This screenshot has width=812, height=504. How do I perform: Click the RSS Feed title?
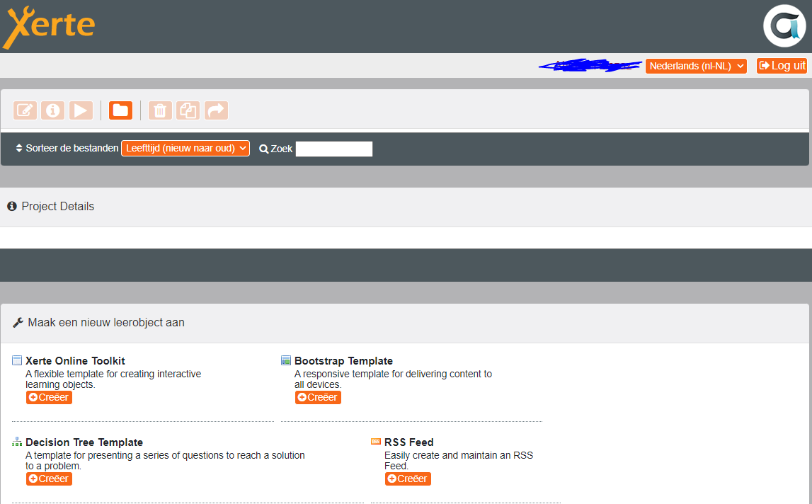pos(408,442)
